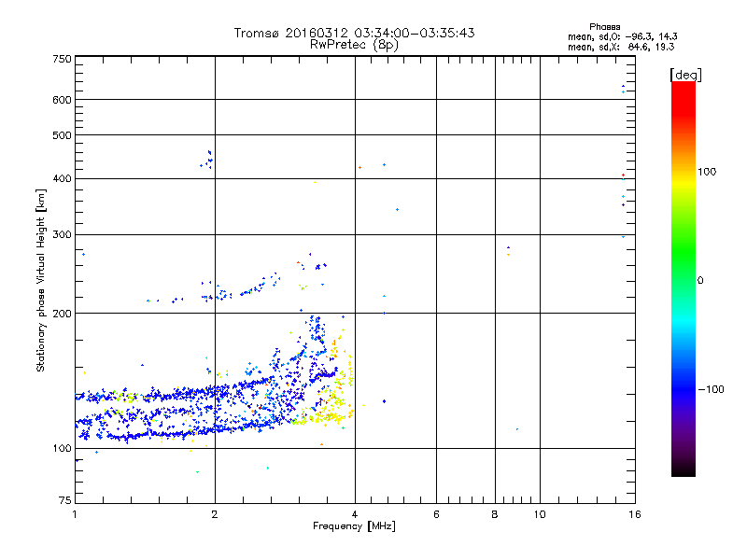Click the title 'Tromsø 20160312 03:34:00-03:35:43'
Screen dimensions: 747x560
tap(354, 33)
